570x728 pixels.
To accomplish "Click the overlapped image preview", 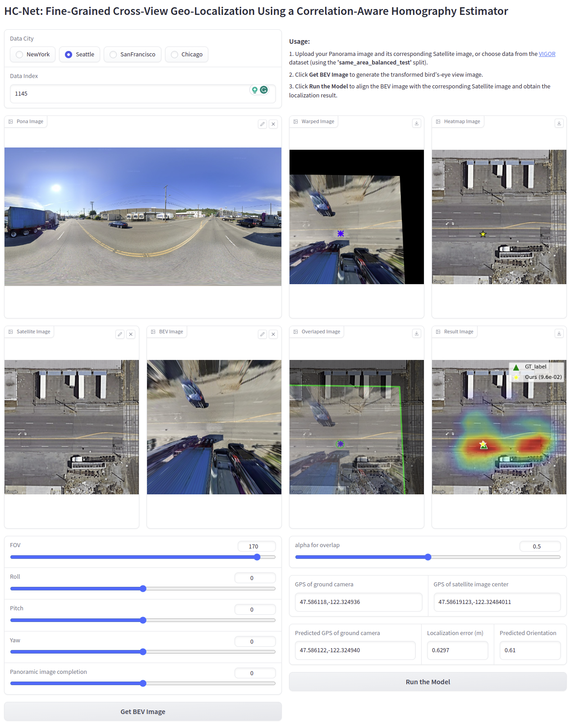I will pyautogui.click(x=357, y=427).
